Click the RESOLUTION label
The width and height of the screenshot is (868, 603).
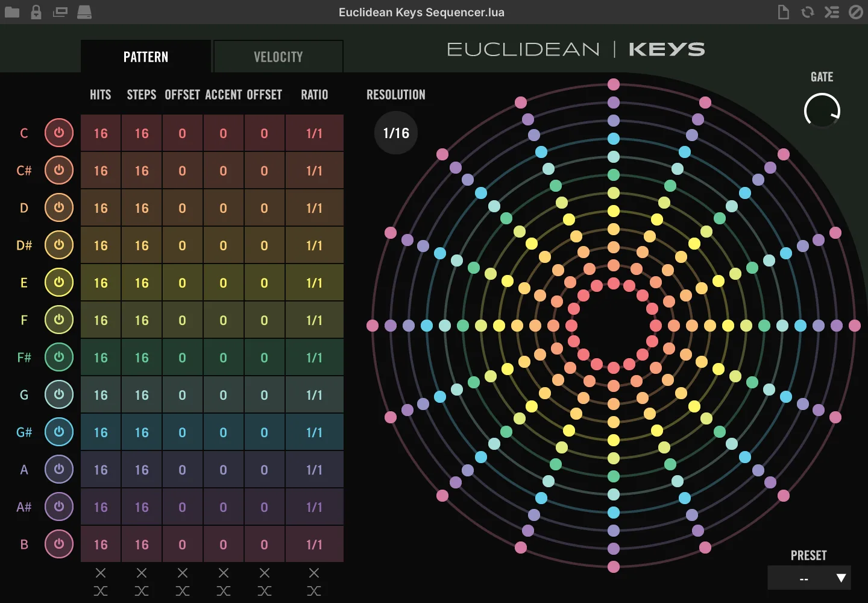396,95
